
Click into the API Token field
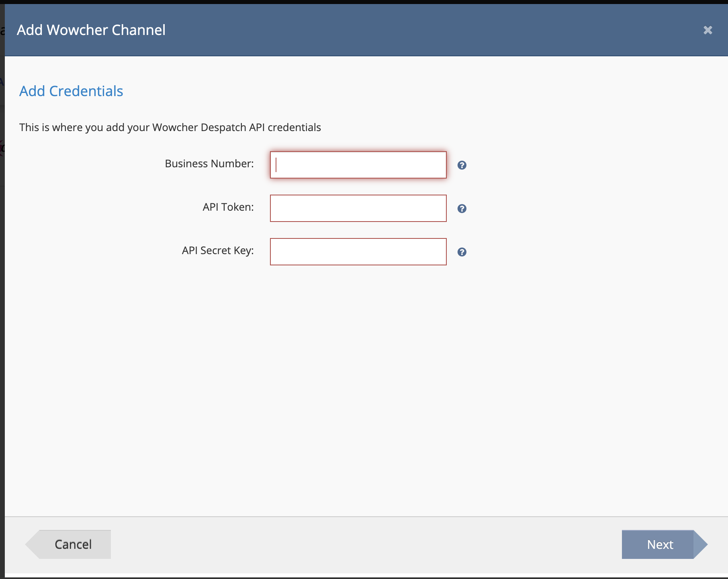point(358,208)
